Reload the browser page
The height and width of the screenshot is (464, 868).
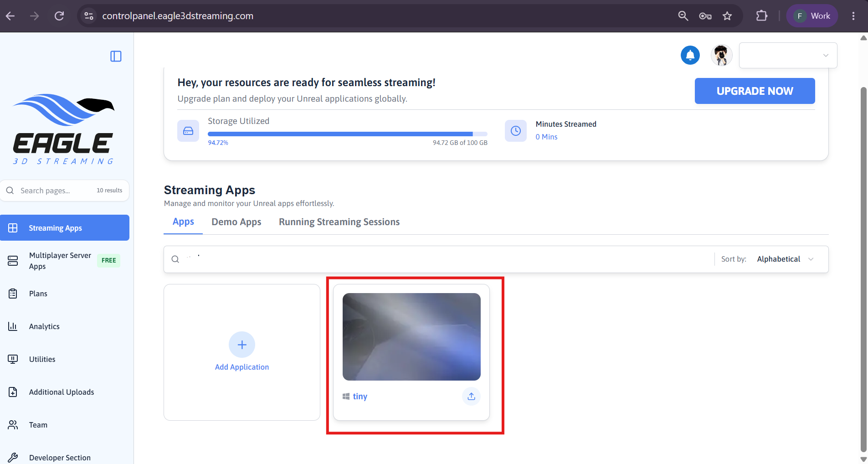[x=59, y=16]
